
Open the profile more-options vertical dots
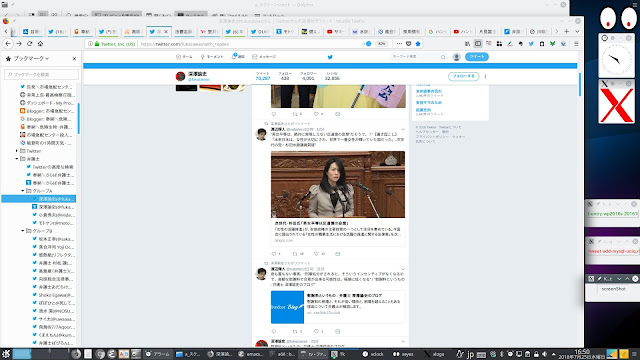[485, 76]
